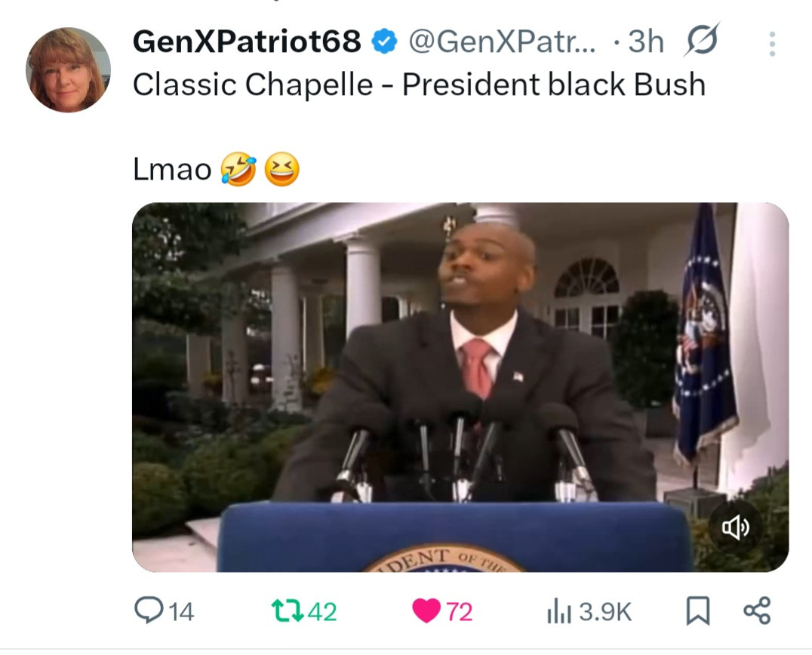Open the post via the 3h timestamp
The height and width of the screenshot is (655, 812).
646,42
